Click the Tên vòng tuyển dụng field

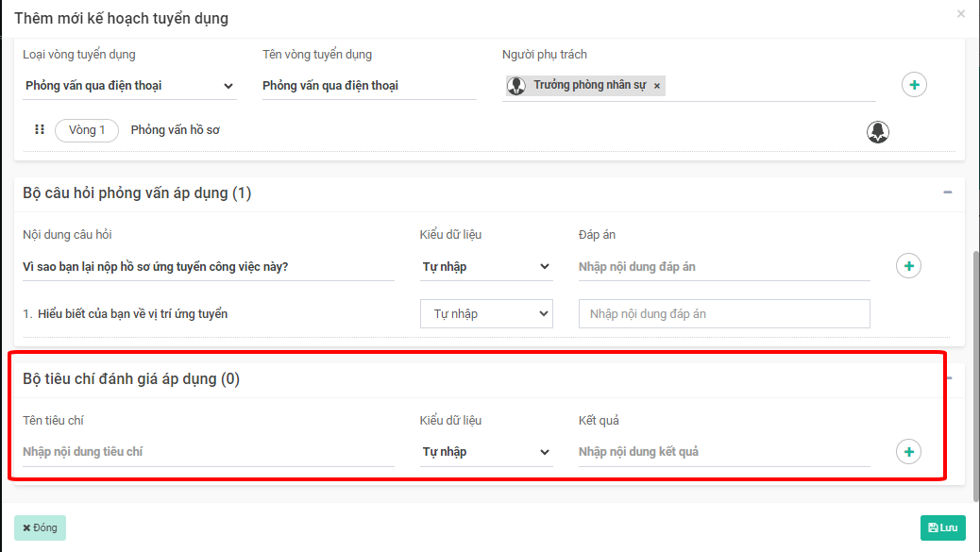pos(368,86)
